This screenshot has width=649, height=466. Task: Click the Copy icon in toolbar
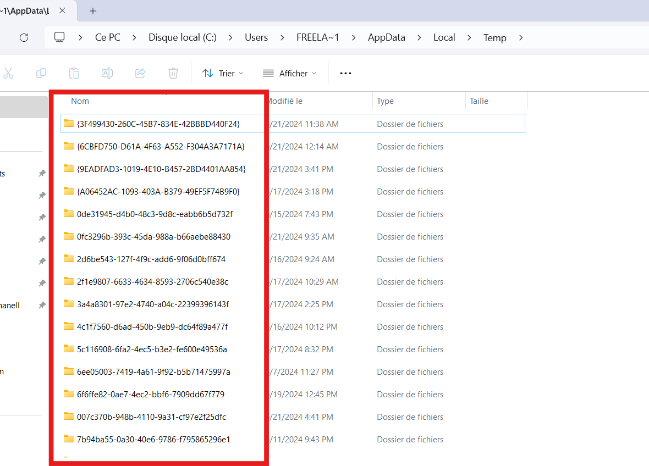click(41, 73)
